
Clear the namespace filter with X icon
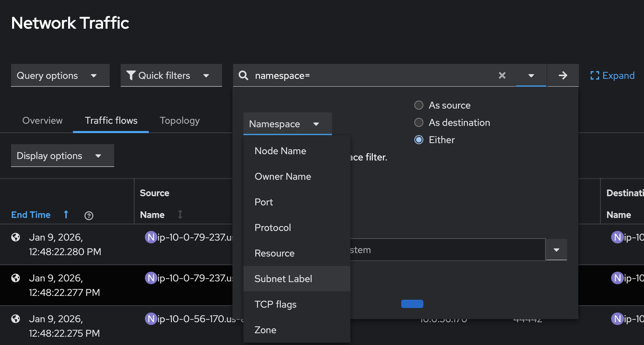502,75
